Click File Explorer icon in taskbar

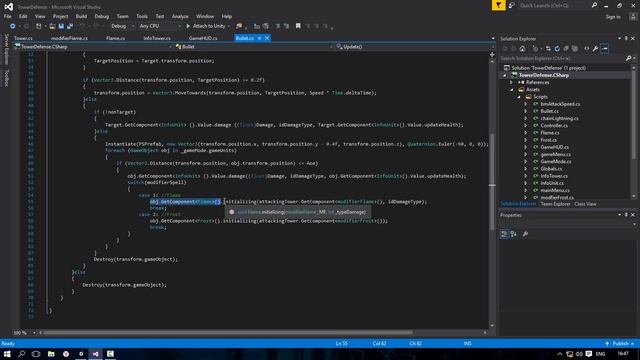click(x=51, y=354)
